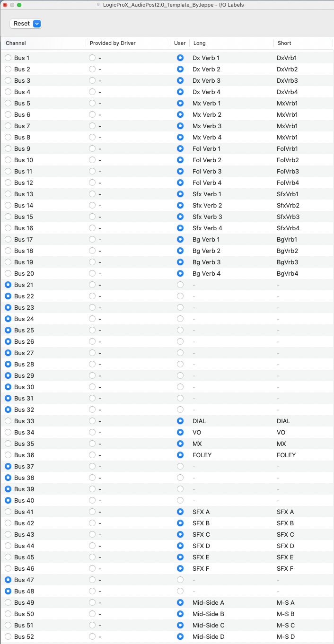Screen dimensions: 334x644
Task: Select Provided by Driver radio for Bus 5
Action: (92, 103)
